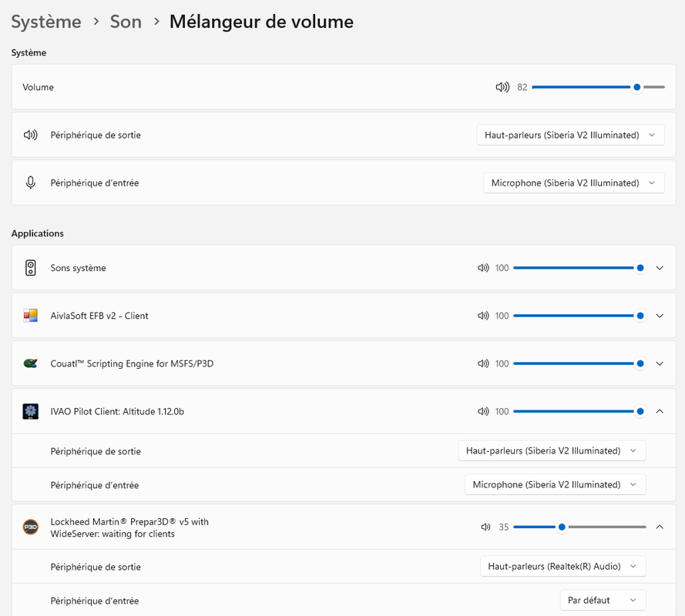This screenshot has width=685, height=616.
Task: Go to Système in breadcrumb
Action: (x=46, y=22)
